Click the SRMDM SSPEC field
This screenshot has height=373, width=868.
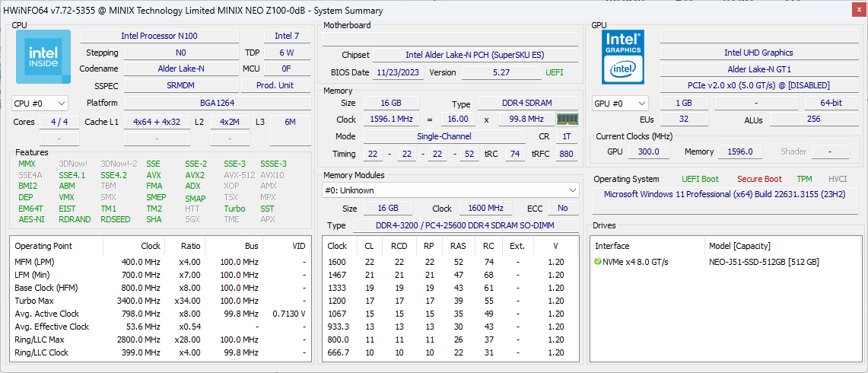point(181,85)
